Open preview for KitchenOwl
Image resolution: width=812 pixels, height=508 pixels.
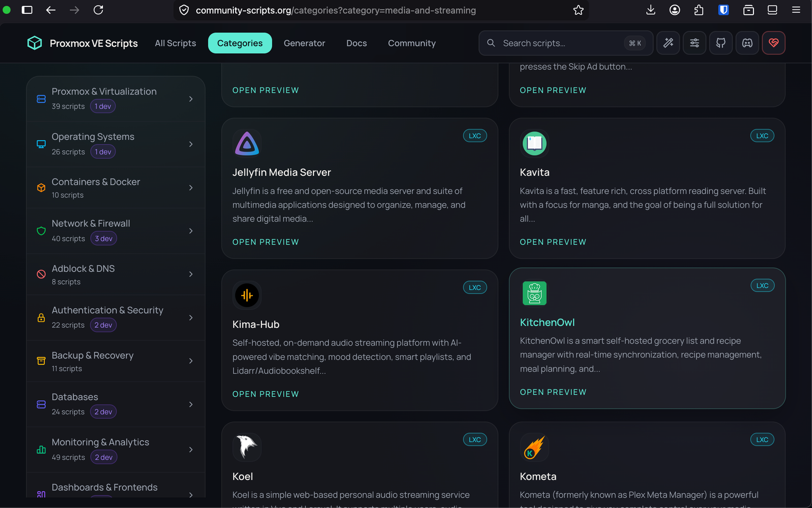tap(553, 392)
